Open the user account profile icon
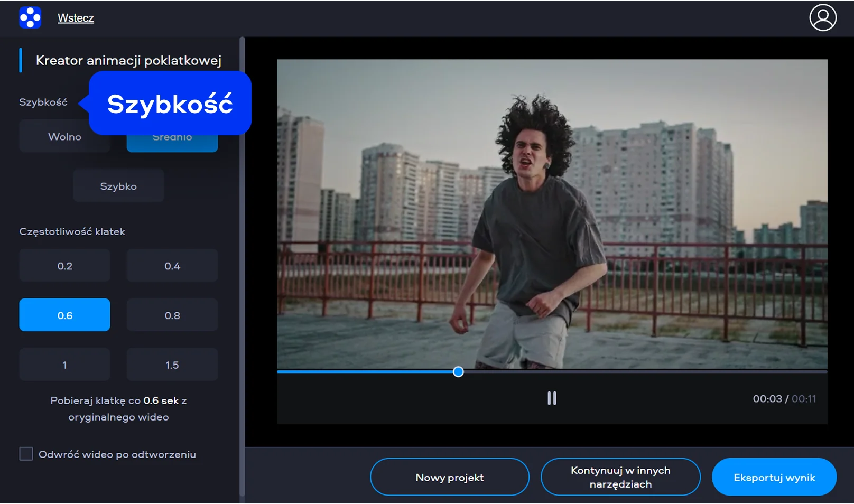854x504 pixels. pos(822,18)
